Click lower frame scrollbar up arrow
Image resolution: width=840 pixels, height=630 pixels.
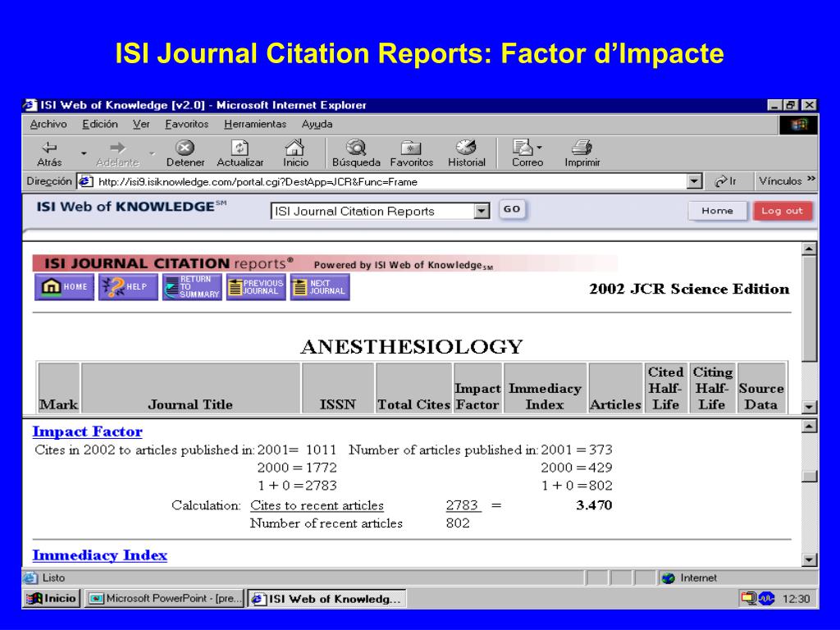[810, 427]
